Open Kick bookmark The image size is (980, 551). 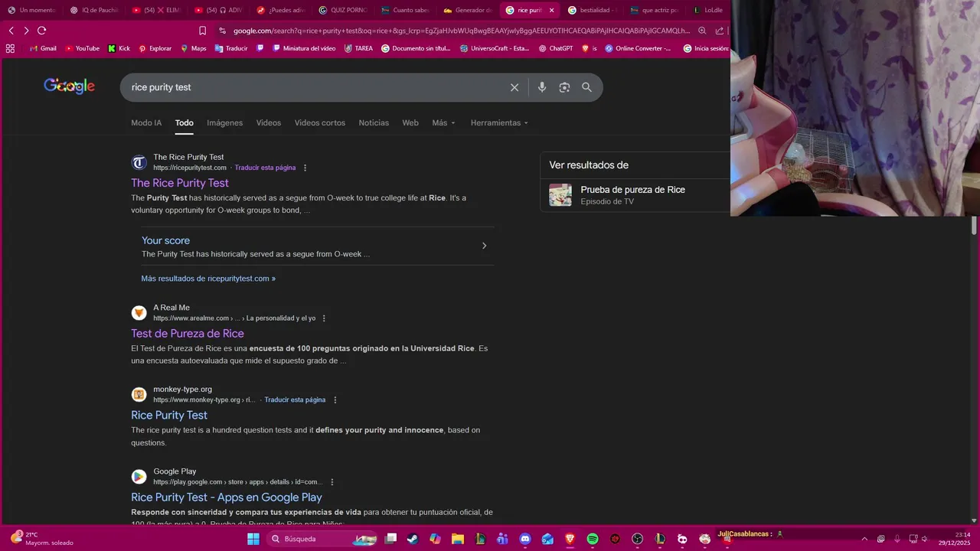[x=119, y=48]
